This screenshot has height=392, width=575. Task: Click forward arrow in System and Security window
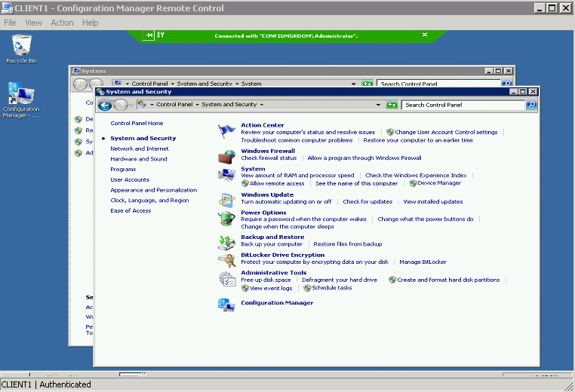click(120, 105)
